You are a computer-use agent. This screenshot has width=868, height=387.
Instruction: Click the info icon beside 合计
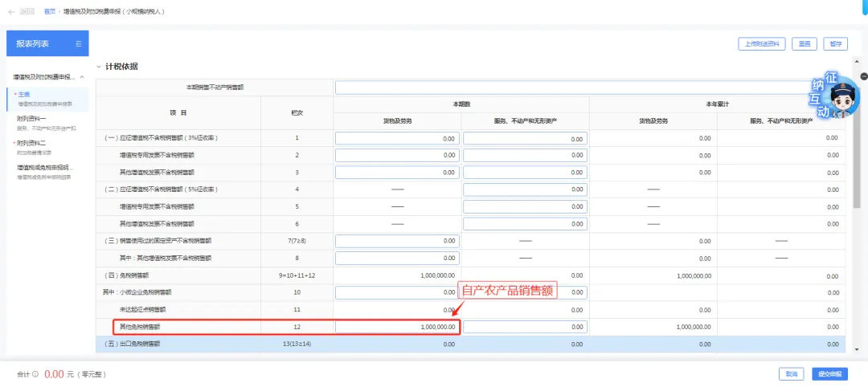pyautogui.click(x=35, y=374)
